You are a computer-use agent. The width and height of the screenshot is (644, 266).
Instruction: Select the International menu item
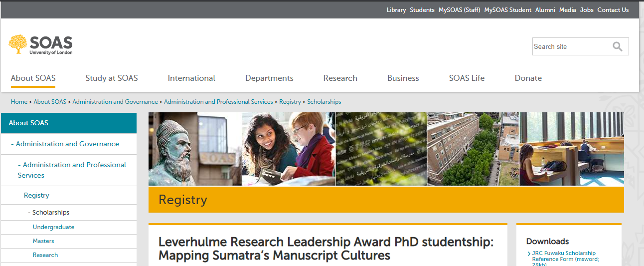191,78
